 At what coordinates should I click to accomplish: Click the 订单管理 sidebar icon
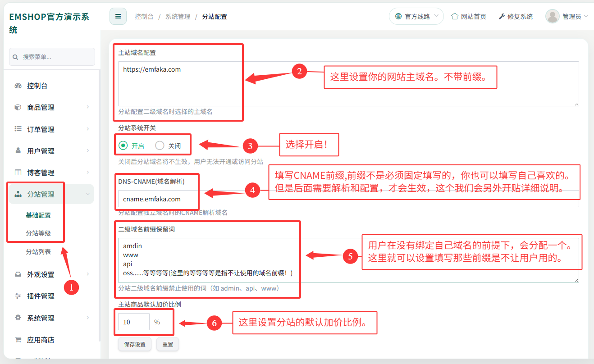[x=17, y=129]
